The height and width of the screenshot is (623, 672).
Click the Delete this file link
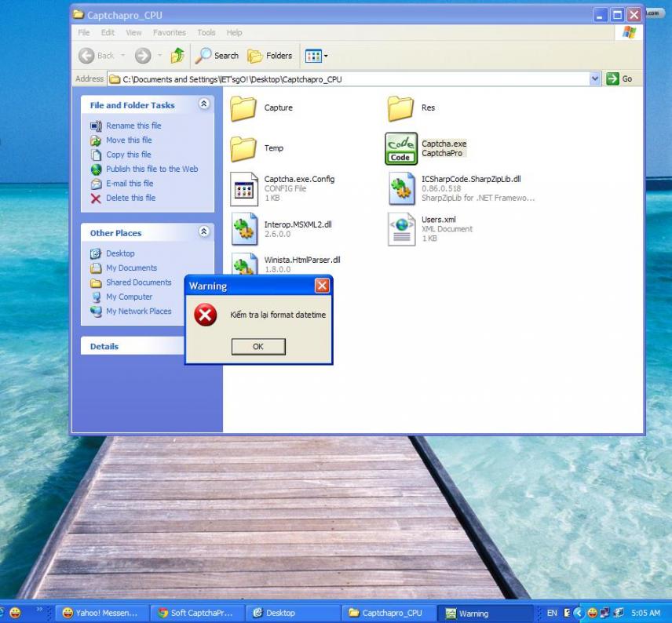(x=130, y=198)
